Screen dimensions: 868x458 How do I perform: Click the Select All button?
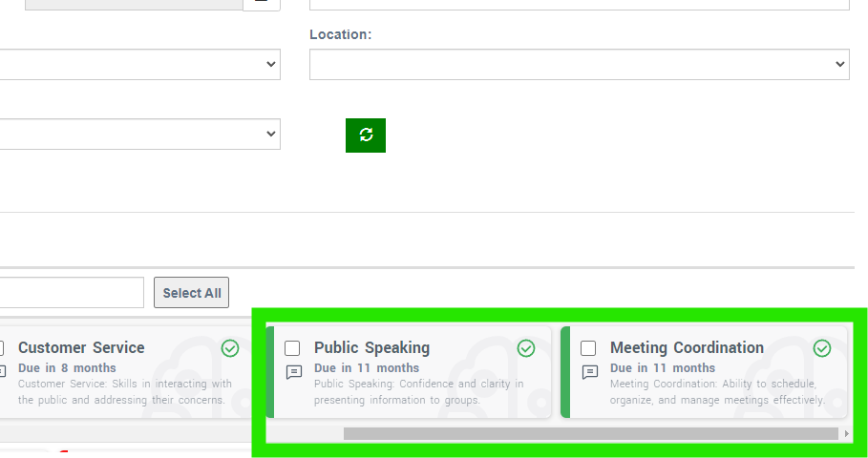pyautogui.click(x=192, y=293)
